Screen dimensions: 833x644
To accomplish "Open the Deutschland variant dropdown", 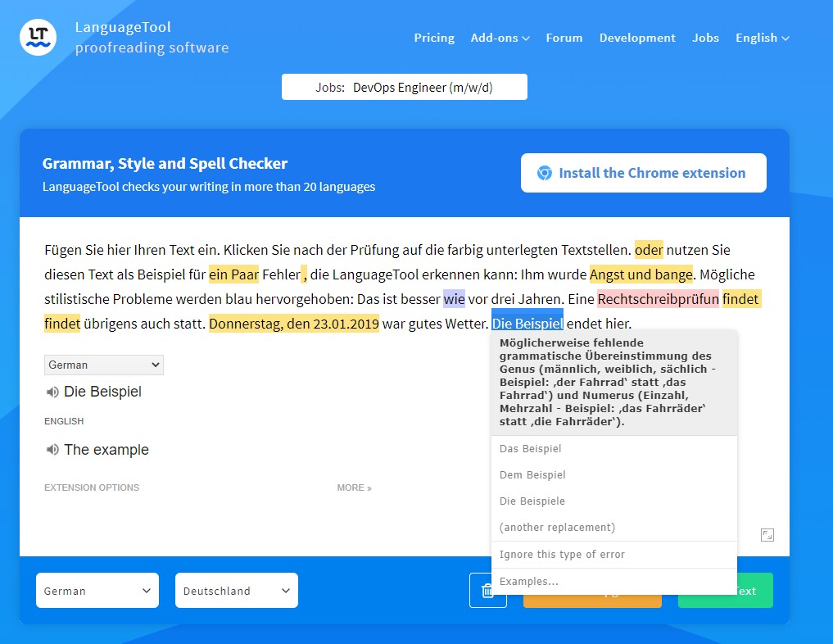I will point(237,590).
